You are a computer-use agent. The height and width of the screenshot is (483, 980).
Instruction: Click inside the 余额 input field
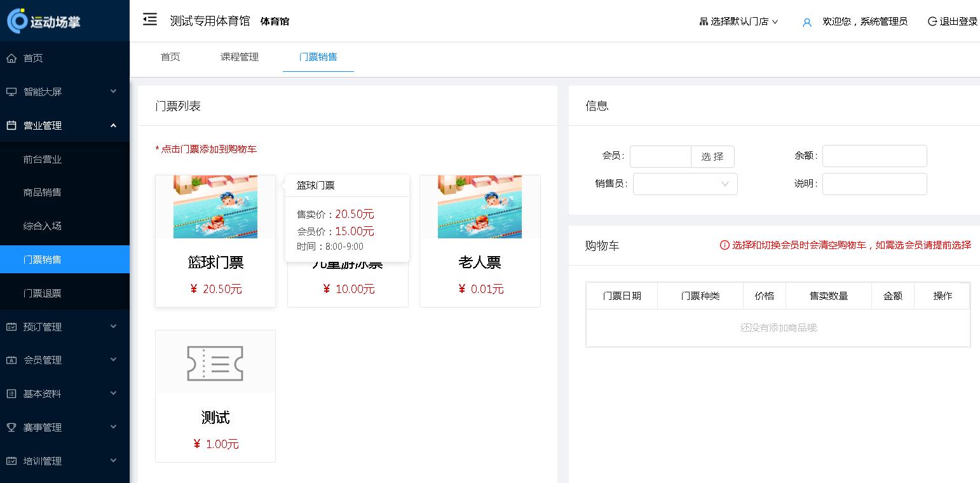875,156
